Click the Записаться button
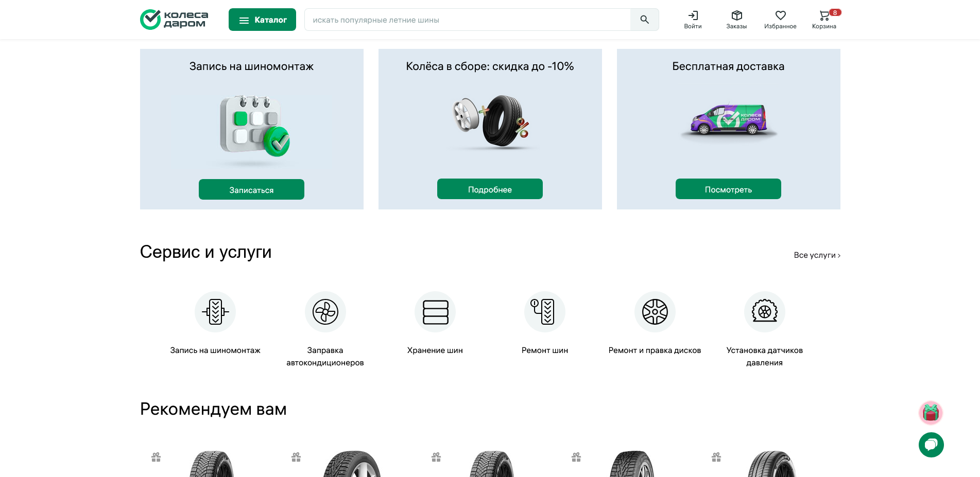This screenshot has width=980, height=477. click(251, 189)
